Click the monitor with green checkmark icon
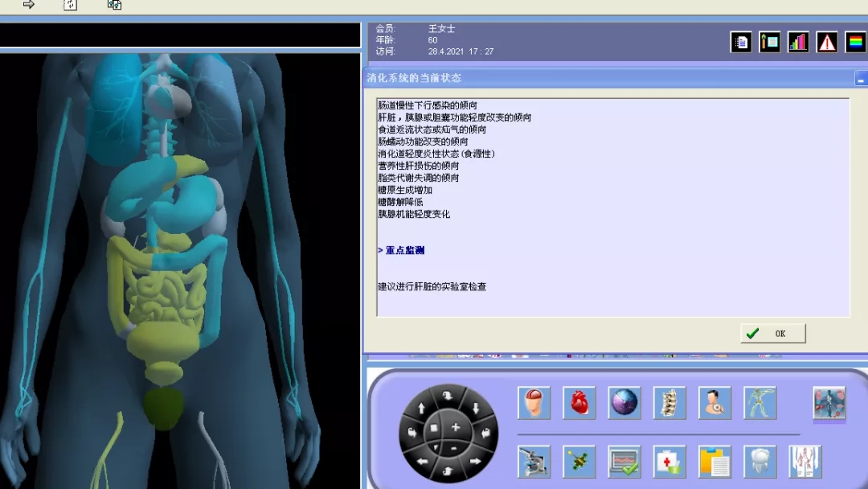This screenshot has width=868, height=489. coord(624,461)
